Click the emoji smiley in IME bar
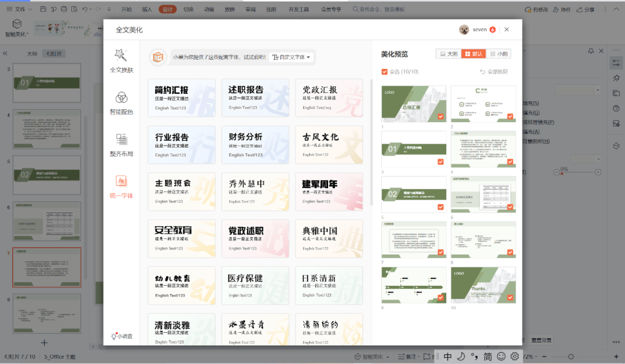 [501, 356]
